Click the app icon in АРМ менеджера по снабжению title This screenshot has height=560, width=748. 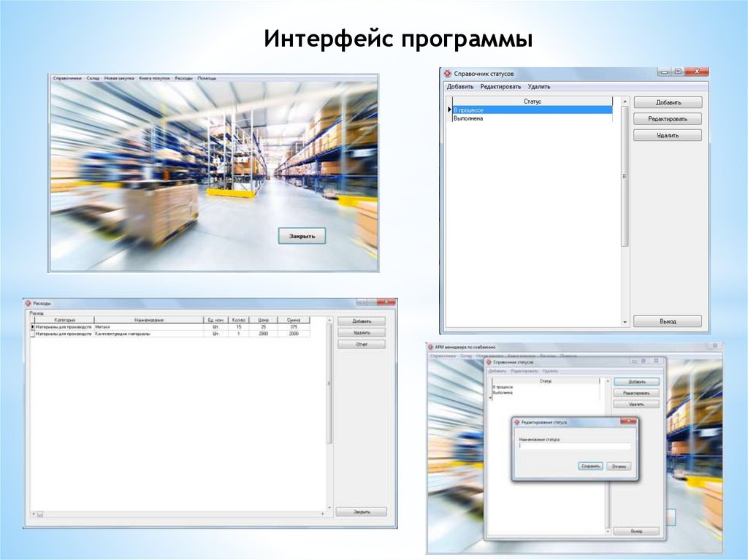click(430, 348)
